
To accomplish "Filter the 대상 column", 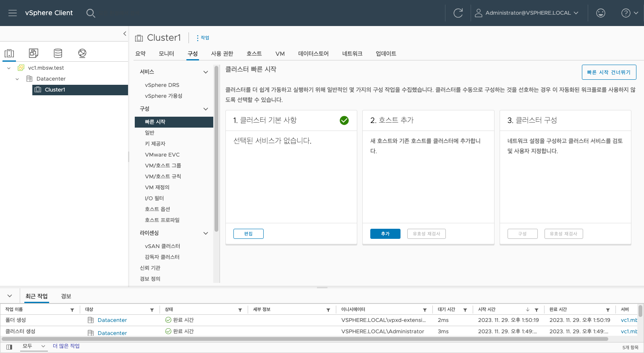I will coord(152,310).
